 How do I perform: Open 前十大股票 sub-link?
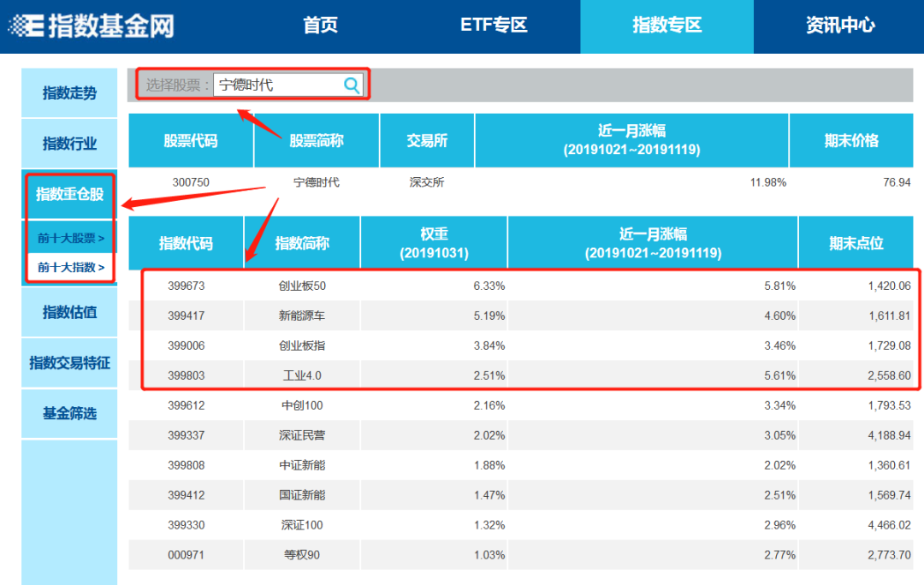click(71, 238)
